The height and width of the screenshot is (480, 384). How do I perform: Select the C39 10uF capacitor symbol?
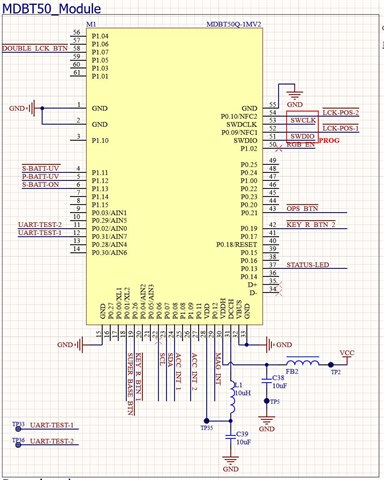point(230,437)
